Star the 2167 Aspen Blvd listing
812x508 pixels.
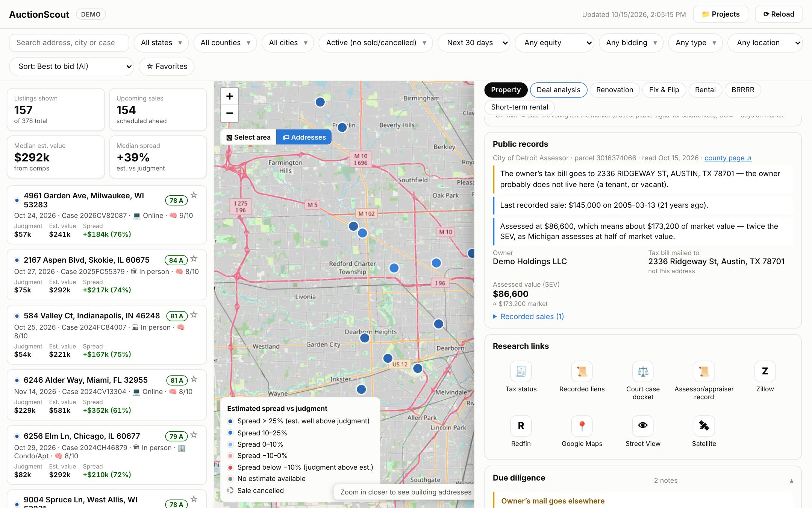click(x=194, y=259)
